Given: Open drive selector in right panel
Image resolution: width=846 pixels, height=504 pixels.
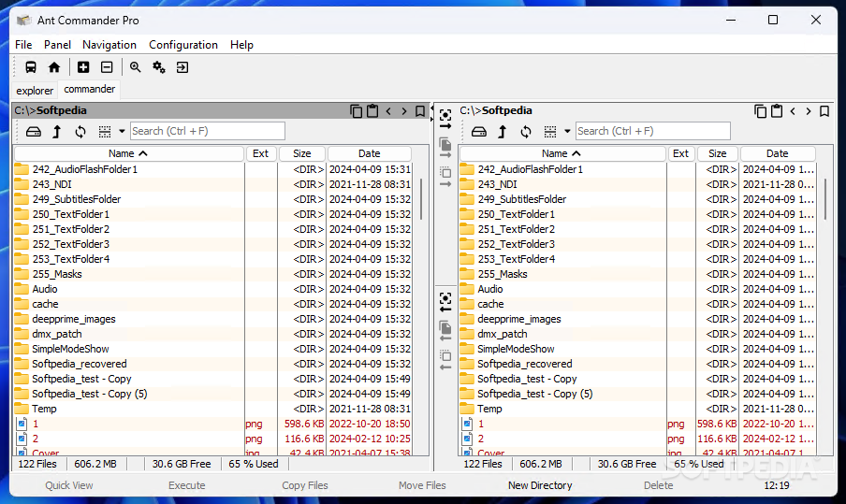Looking at the screenshot, I should 478,132.
